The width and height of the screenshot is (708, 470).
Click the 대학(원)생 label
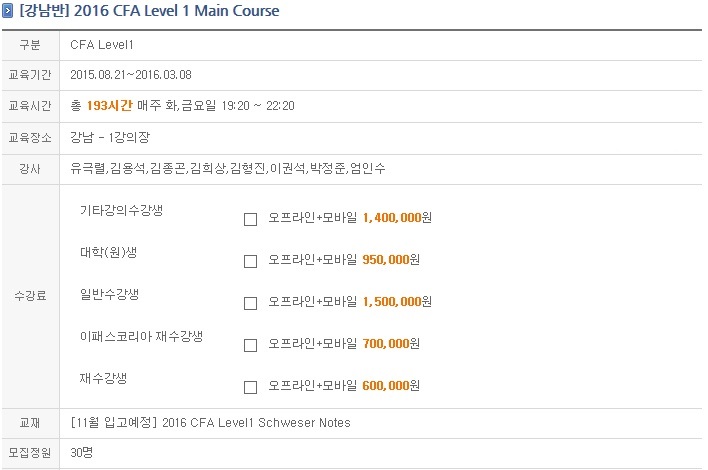click(x=108, y=252)
